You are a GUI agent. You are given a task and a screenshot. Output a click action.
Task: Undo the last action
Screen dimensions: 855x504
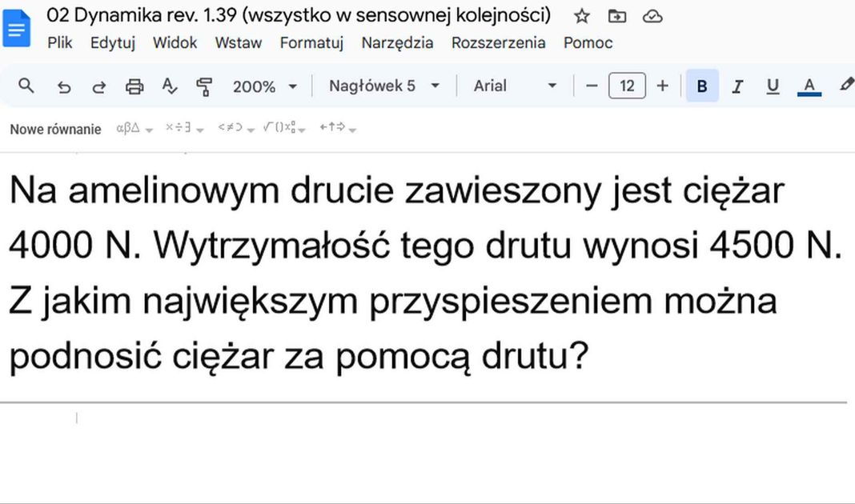[x=64, y=86]
